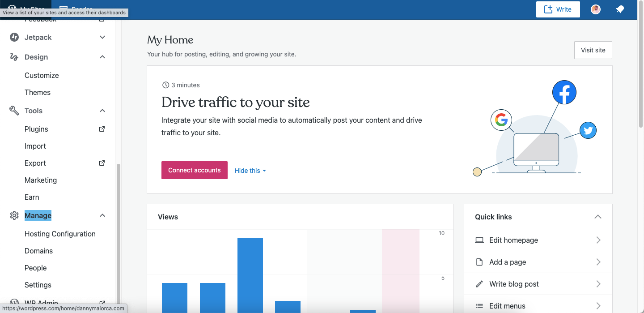
Task: Expand the Jetpack menu chevron
Action: click(x=102, y=38)
